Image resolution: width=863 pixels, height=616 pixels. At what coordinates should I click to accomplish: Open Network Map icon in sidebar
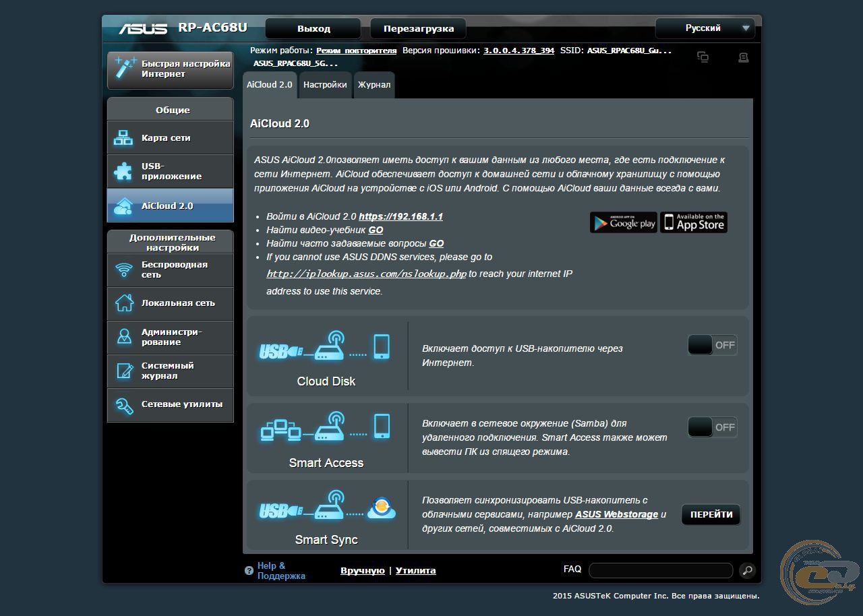(123, 138)
